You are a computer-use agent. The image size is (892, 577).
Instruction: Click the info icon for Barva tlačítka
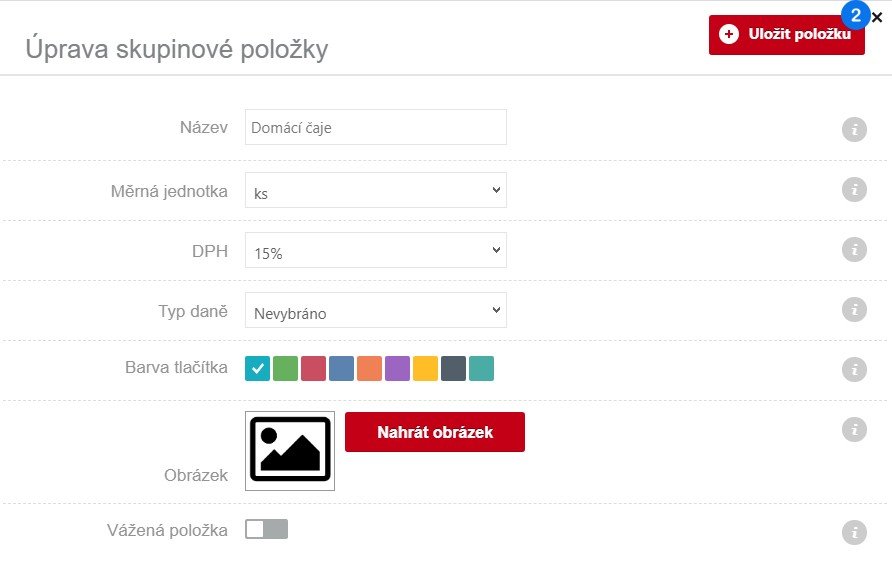854,369
